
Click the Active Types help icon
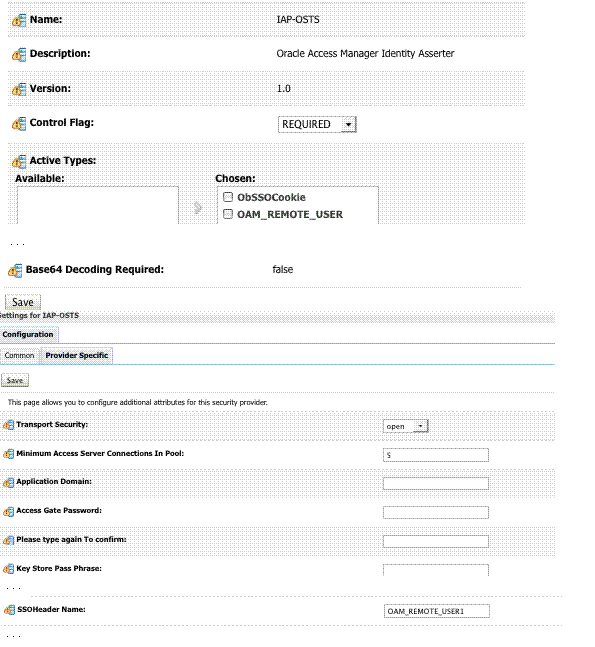(x=19, y=161)
